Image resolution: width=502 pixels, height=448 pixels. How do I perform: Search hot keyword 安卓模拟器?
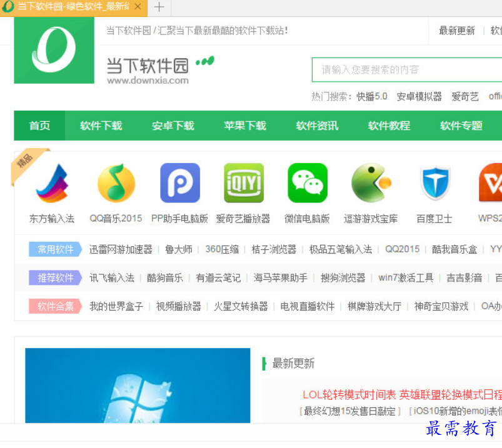[419, 96]
